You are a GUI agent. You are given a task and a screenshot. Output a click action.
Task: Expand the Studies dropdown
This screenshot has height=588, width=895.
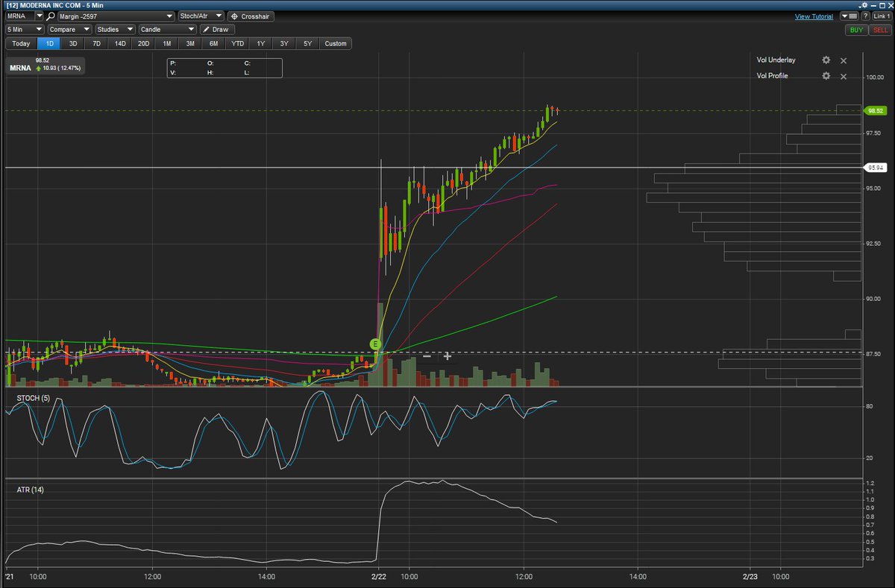[x=115, y=30]
